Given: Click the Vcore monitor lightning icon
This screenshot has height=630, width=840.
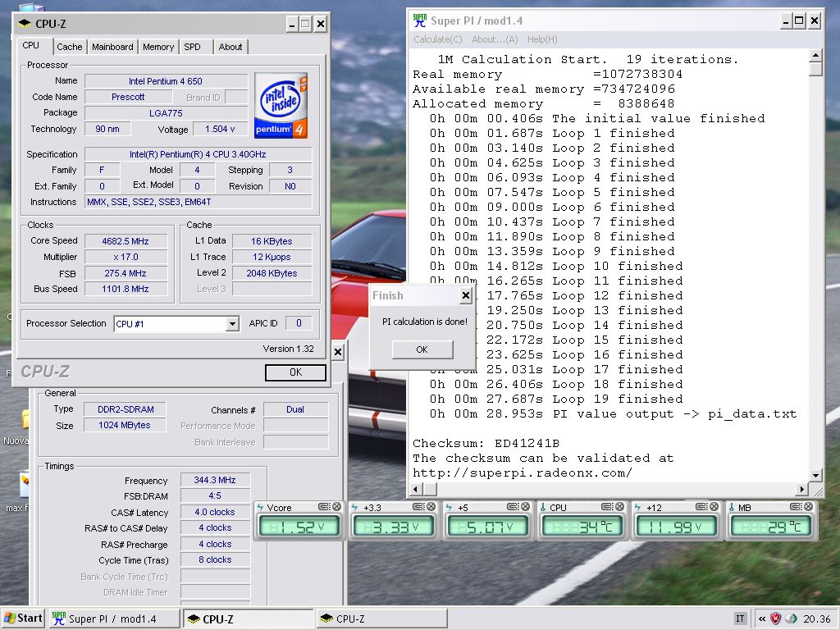Looking at the screenshot, I should pyautogui.click(x=260, y=507).
